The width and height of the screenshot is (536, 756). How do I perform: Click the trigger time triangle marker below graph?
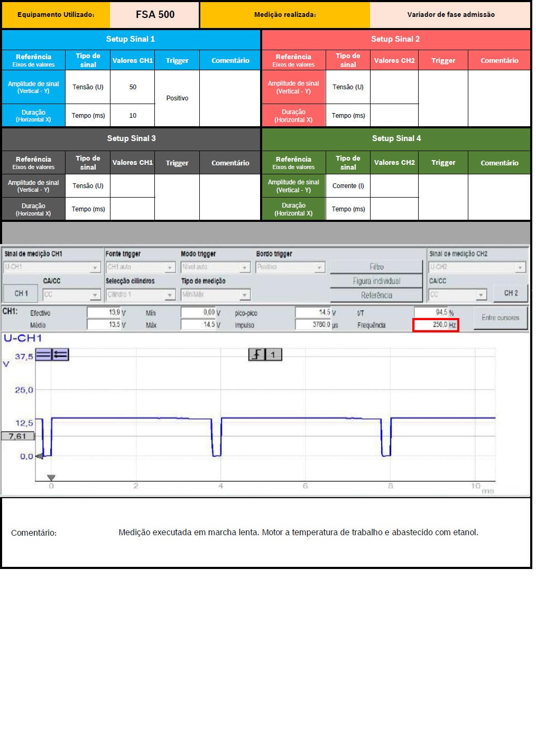point(51,478)
